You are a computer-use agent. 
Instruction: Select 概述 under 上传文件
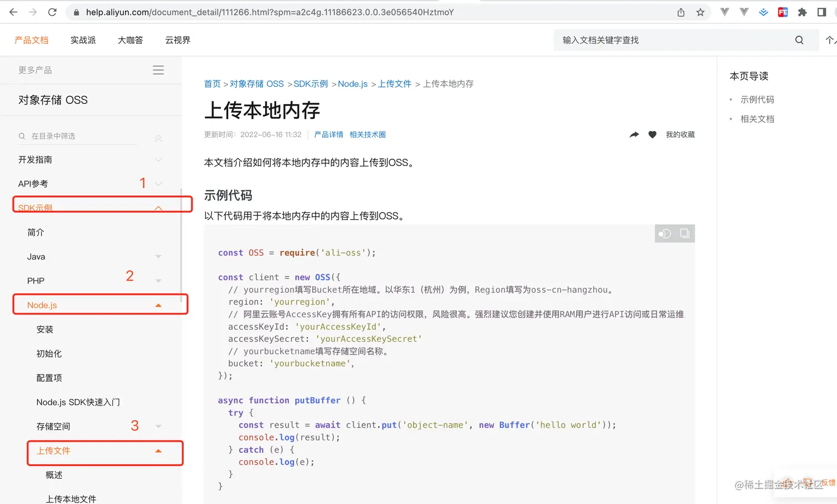pyautogui.click(x=54, y=475)
